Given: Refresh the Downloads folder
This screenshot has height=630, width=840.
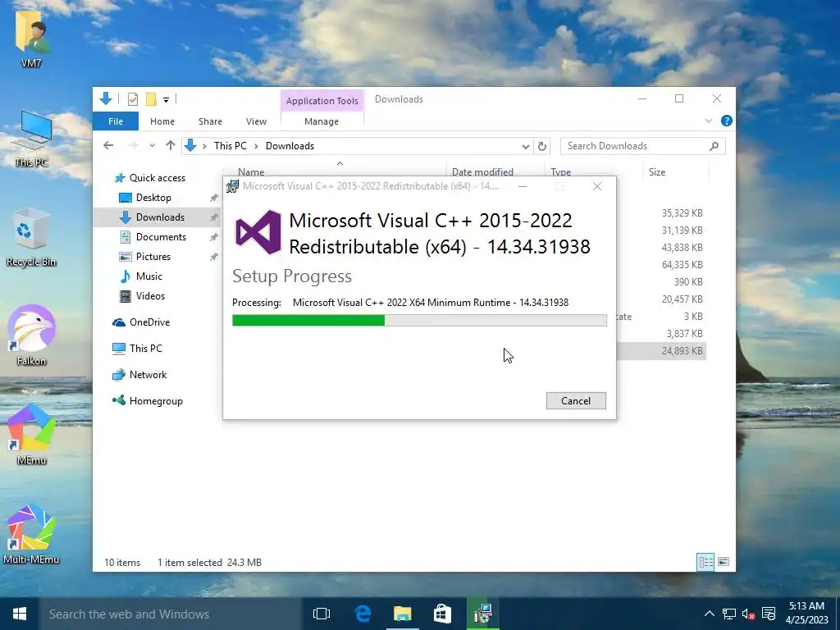Looking at the screenshot, I should [x=542, y=146].
